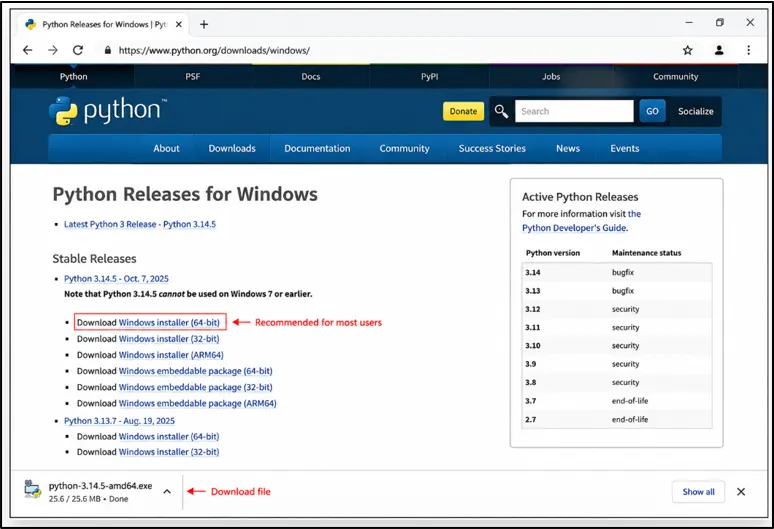Click the browser forward arrow
This screenshot has height=529, width=774.
(x=53, y=50)
